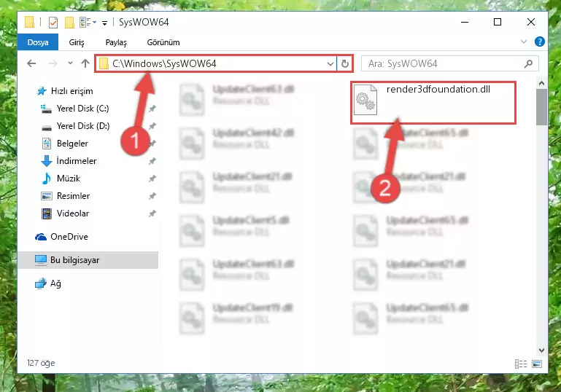Click the Properties checkmark icon in title bar
This screenshot has width=561, height=392.
coord(53,23)
